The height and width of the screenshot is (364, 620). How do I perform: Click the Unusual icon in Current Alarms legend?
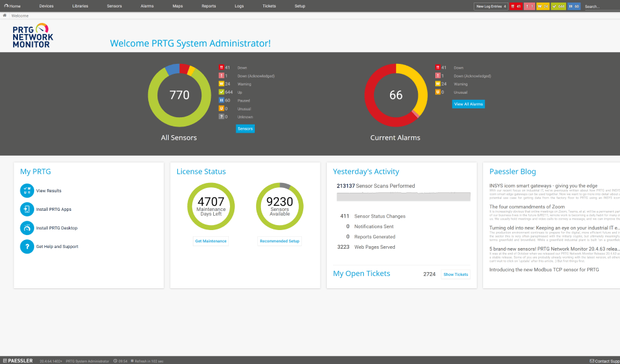[438, 92]
